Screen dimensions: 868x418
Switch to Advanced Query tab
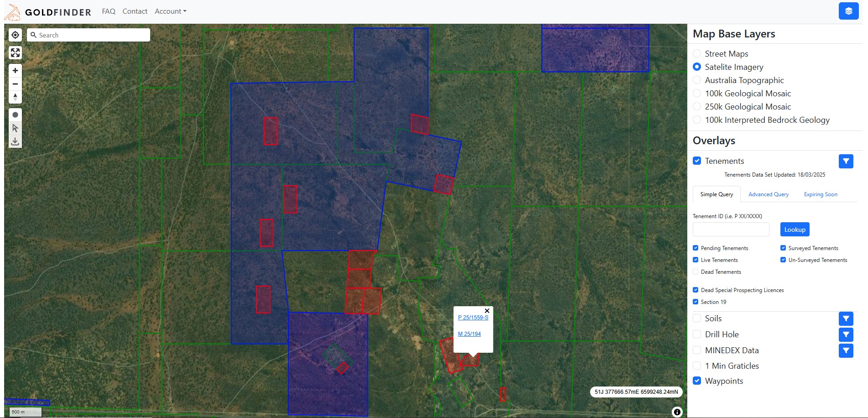(769, 194)
